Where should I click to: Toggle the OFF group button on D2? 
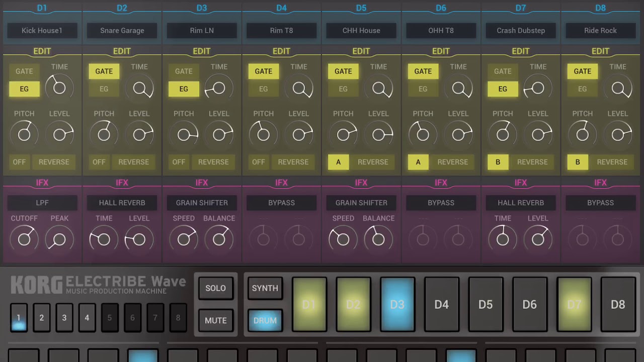(x=99, y=162)
